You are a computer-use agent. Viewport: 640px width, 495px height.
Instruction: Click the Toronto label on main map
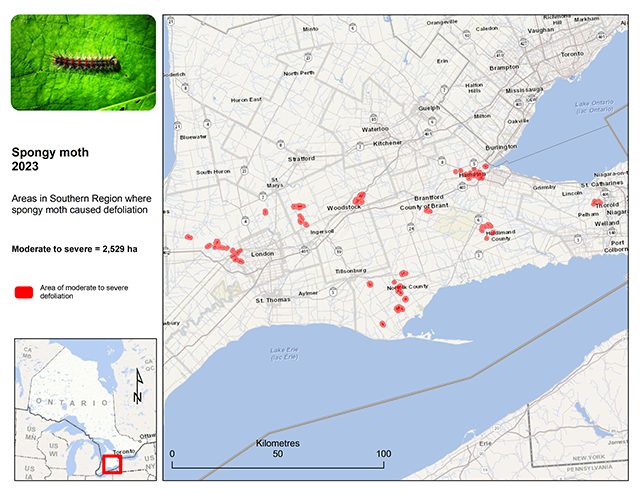click(572, 54)
